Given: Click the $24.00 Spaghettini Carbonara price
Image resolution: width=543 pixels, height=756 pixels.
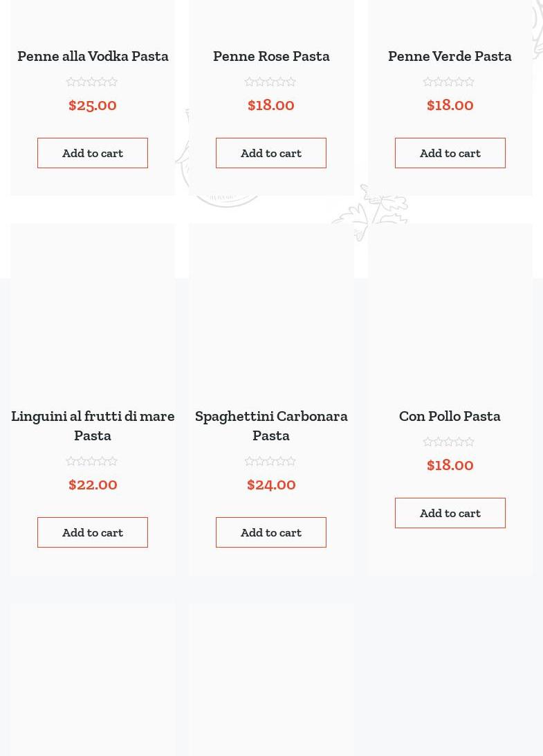Looking at the screenshot, I should point(271,485).
